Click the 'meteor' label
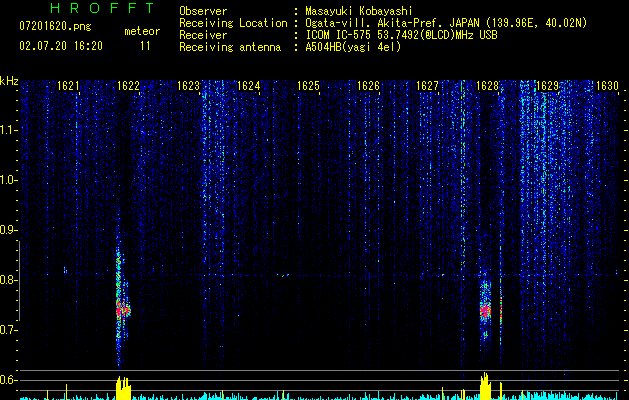The width and height of the screenshot is (629, 400). point(142,31)
